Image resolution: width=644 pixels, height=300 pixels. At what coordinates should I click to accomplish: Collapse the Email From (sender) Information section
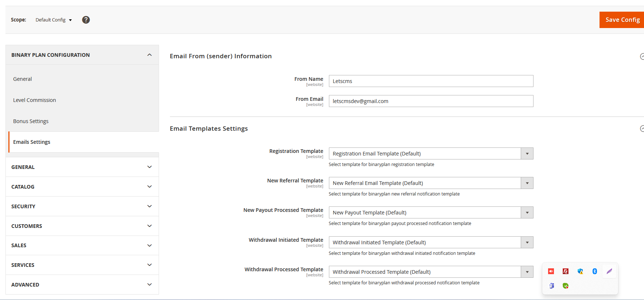coord(642,56)
